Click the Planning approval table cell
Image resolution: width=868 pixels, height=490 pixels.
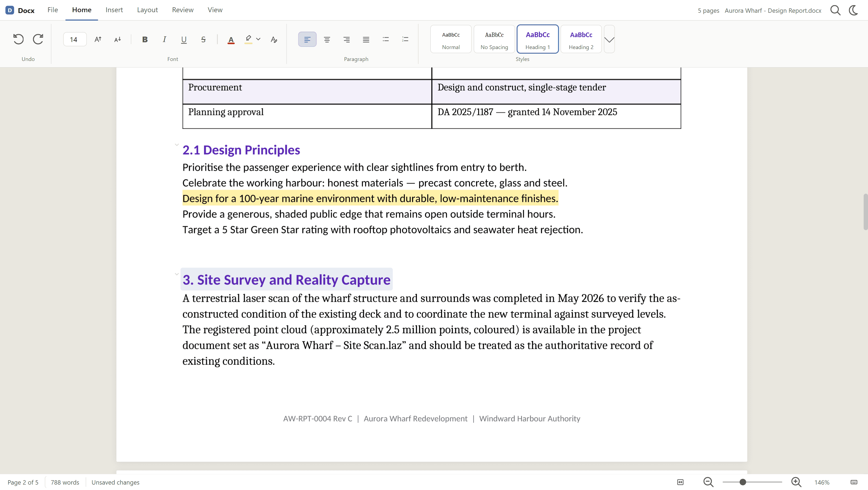(x=307, y=116)
